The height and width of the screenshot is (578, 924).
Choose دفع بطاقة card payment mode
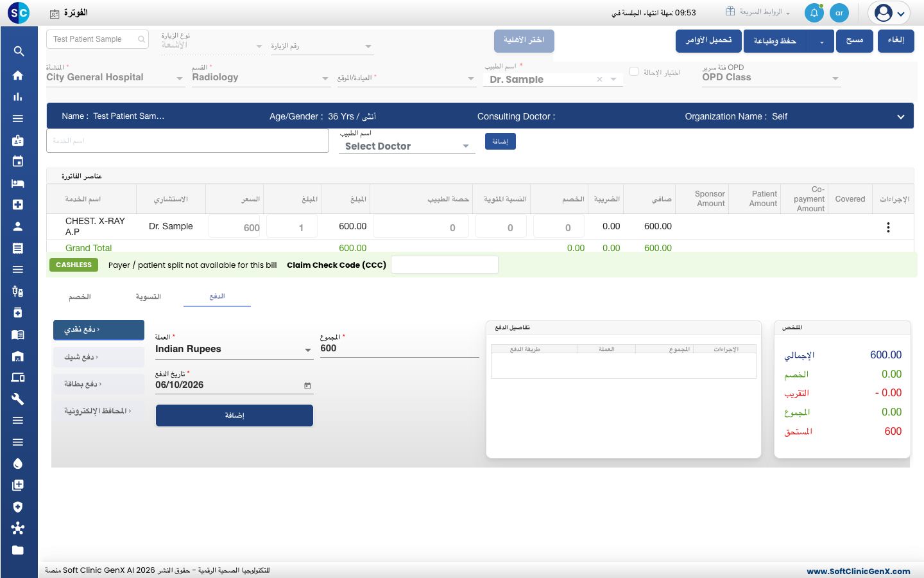[99, 384]
